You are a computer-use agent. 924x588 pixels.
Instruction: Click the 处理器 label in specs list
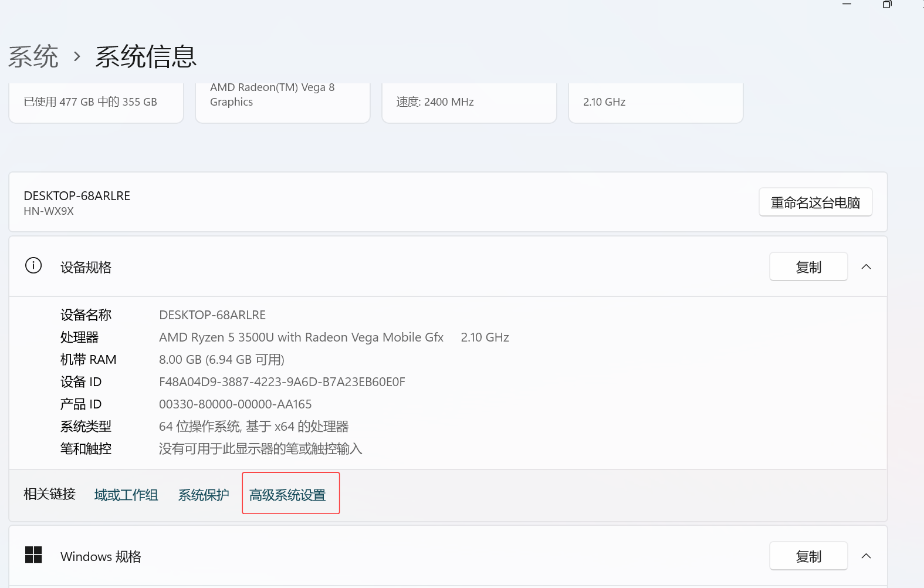click(x=79, y=337)
